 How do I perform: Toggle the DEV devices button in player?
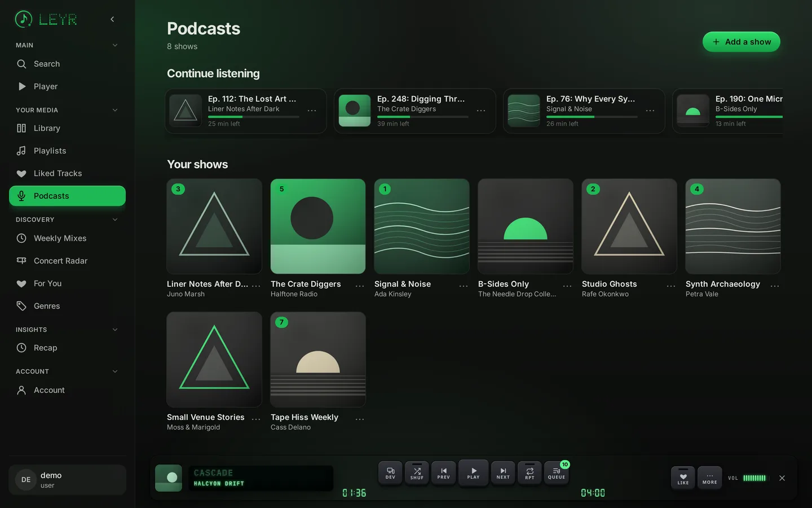coord(390,473)
